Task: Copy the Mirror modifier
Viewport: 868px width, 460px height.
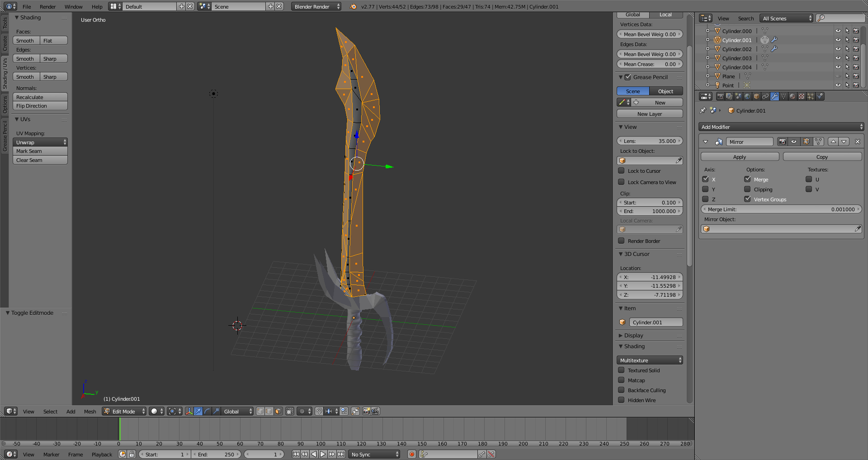Action: point(822,156)
